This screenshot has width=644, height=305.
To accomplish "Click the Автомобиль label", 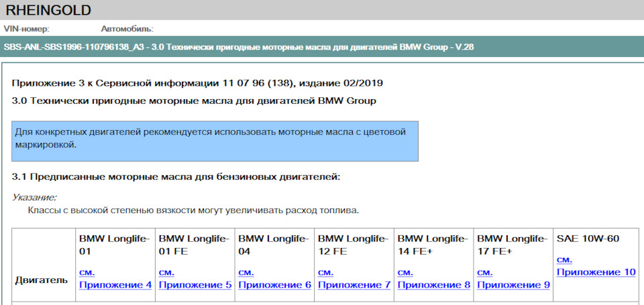I will click(x=127, y=29).
